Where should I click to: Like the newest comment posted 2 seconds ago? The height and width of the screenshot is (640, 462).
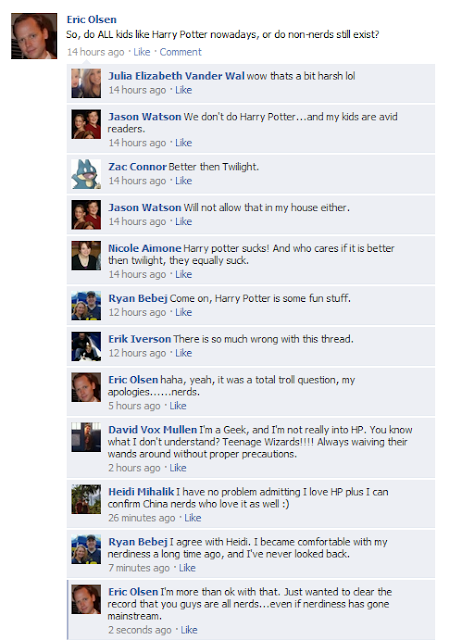189,630
